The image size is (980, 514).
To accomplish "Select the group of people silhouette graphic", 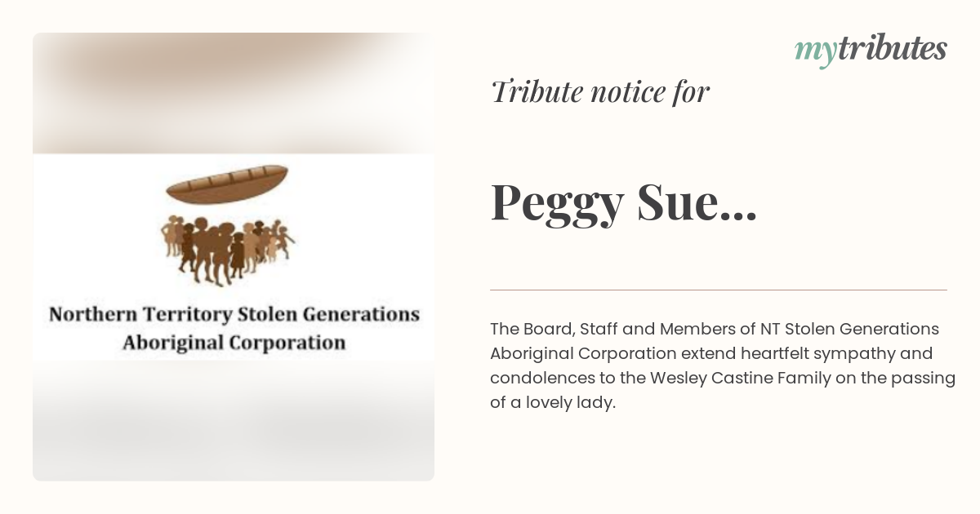I will coord(228,249).
